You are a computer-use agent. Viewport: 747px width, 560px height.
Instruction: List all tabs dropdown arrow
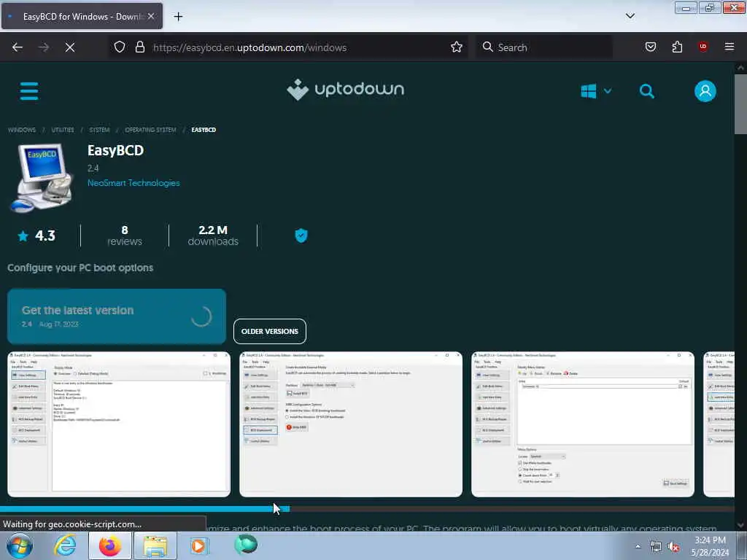pos(630,16)
